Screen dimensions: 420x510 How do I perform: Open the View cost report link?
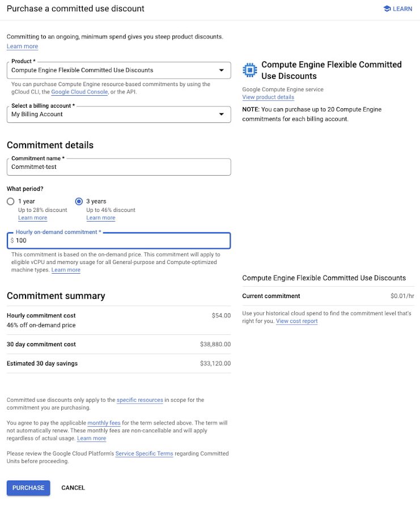click(x=296, y=321)
